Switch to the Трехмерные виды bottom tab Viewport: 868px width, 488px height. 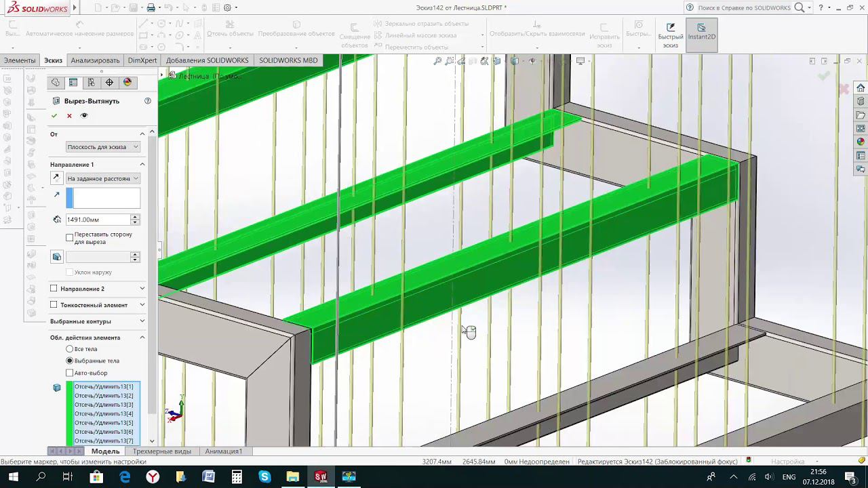point(162,451)
